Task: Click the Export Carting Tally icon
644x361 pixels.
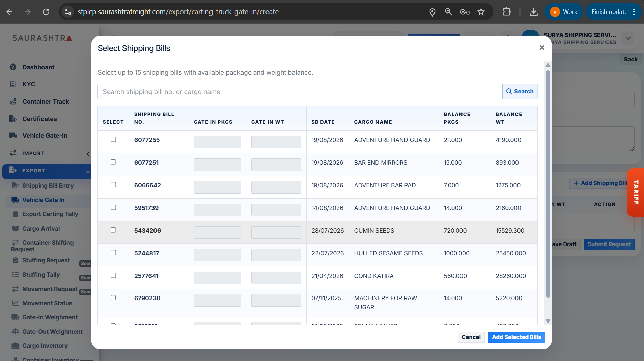Action: click(15, 214)
